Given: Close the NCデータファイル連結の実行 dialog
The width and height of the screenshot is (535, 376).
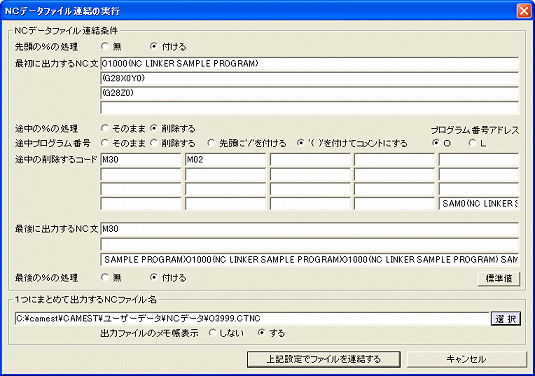Looking at the screenshot, I should 524,11.
